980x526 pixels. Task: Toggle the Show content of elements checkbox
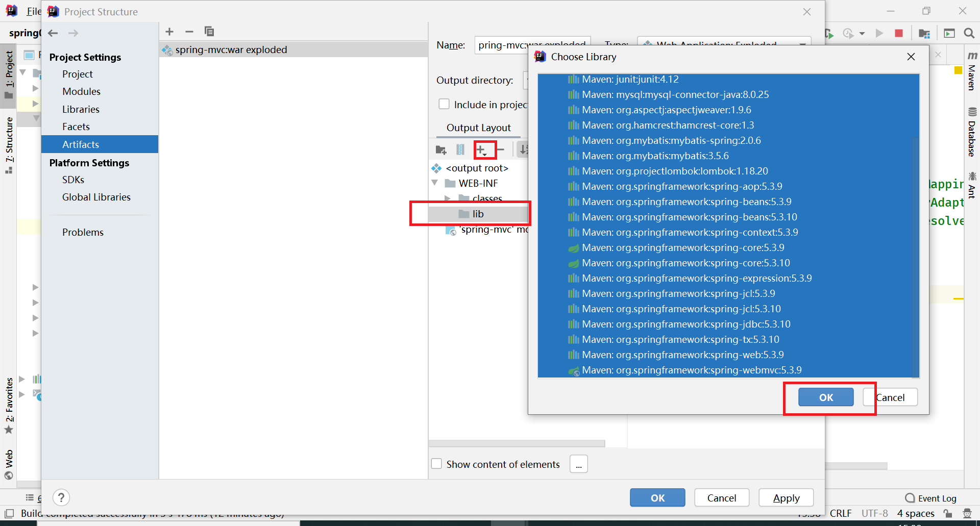tap(436, 464)
